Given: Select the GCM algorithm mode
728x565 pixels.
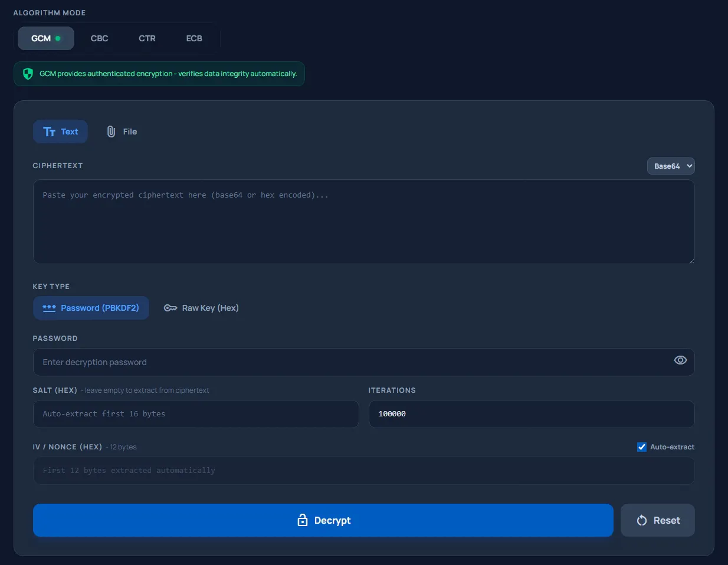Looking at the screenshot, I should pos(46,38).
